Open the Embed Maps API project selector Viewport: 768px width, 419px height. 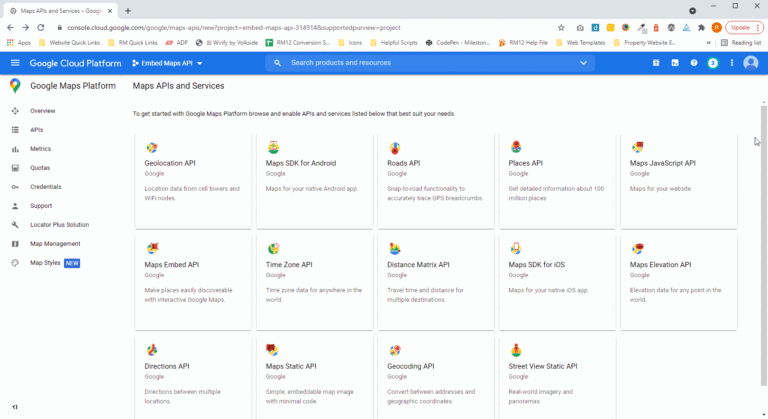167,63
